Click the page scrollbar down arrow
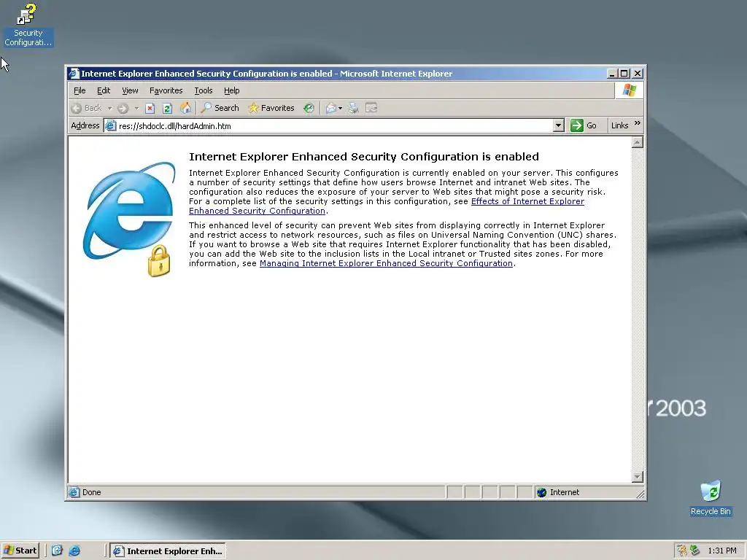Image resolution: width=747 pixels, height=560 pixels. point(638,476)
